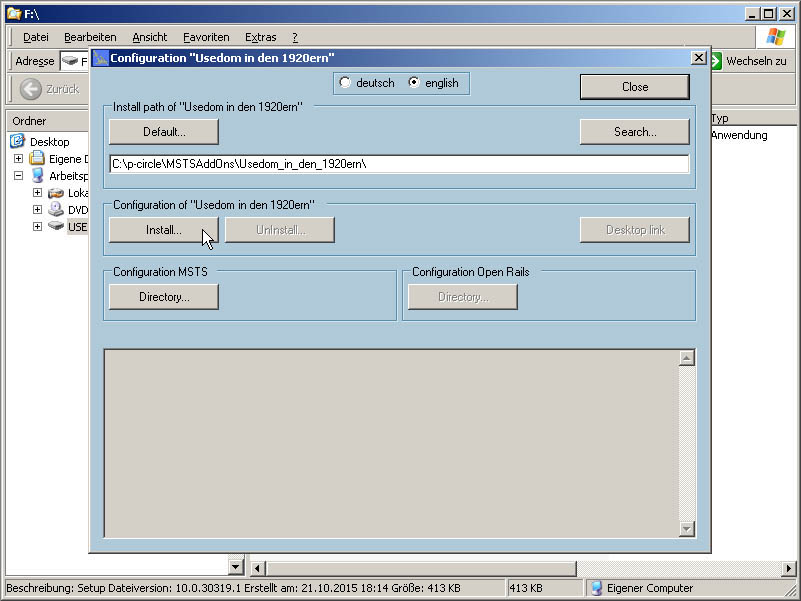801x601 pixels.
Task: Click the Search... button for install path
Action: 634,131
